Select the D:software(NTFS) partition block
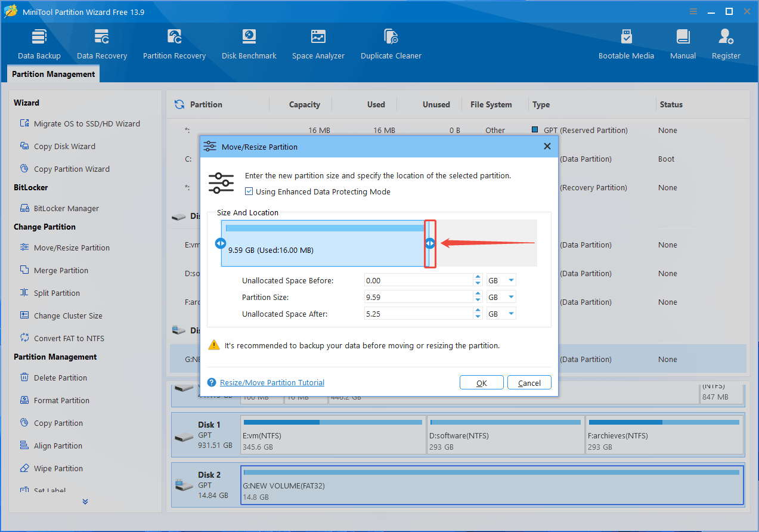Screen dimensions: 759x532 click(x=506, y=435)
